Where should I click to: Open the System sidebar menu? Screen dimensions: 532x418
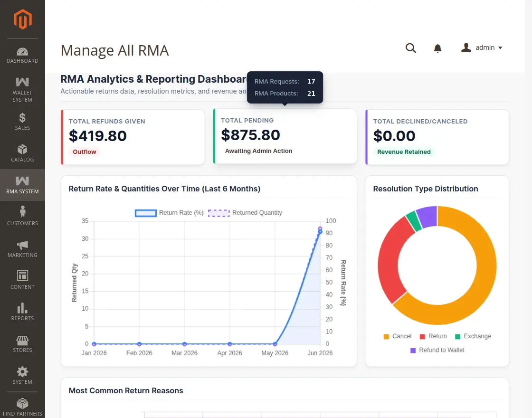point(22,376)
